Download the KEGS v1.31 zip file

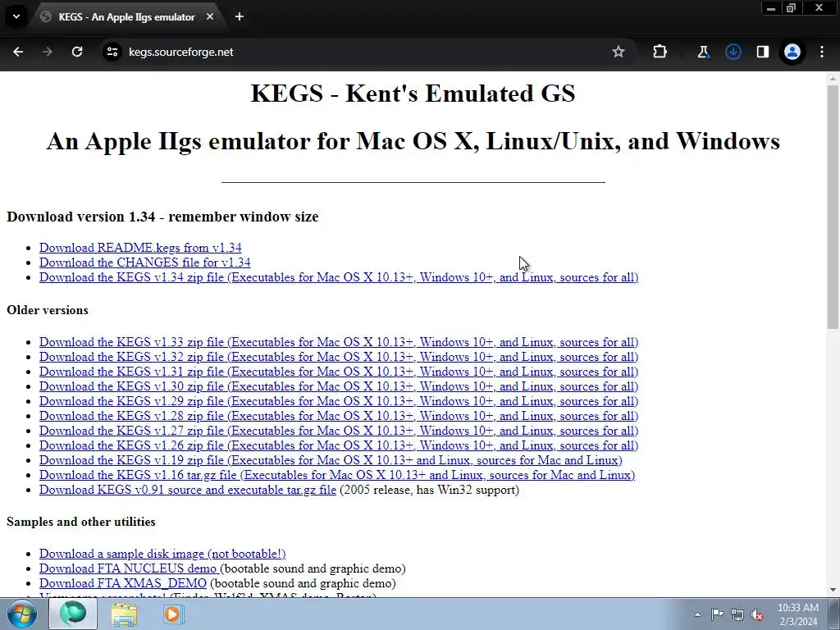pyautogui.click(x=339, y=372)
